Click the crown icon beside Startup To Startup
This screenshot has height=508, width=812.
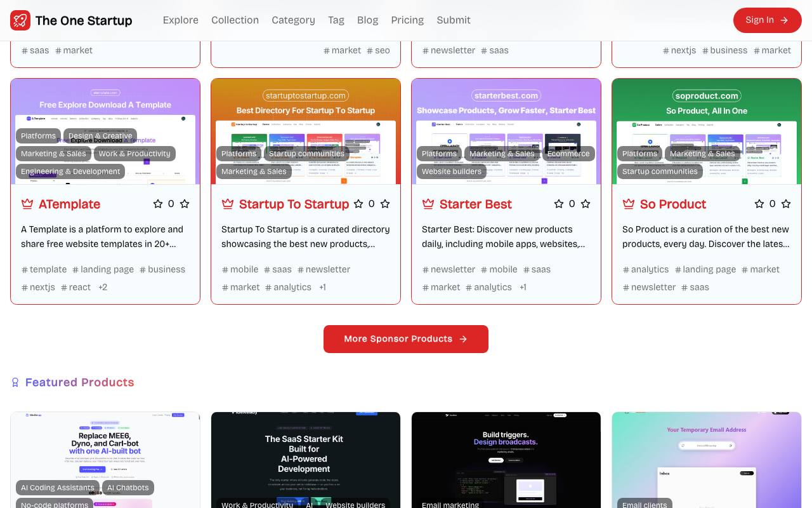[228, 204]
